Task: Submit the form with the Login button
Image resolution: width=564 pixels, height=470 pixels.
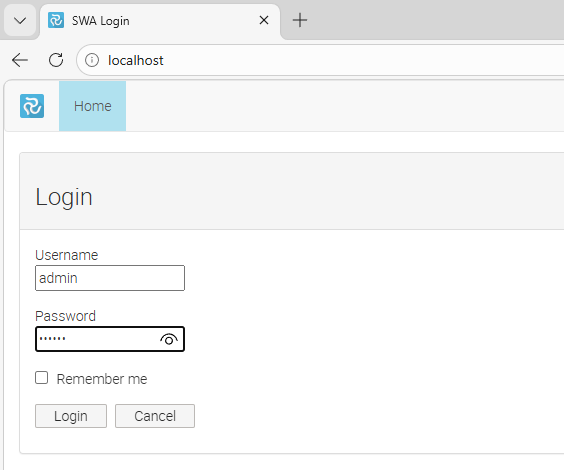Action: [71, 416]
